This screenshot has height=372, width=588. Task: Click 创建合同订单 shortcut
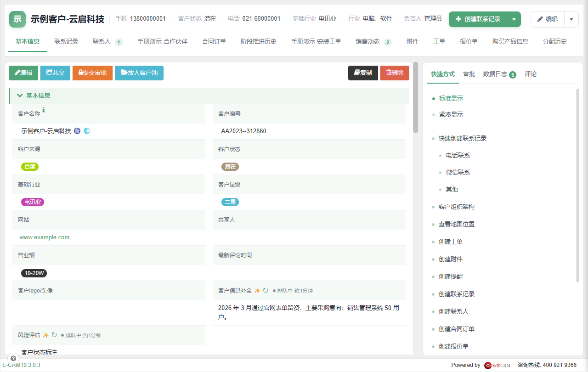457,329
